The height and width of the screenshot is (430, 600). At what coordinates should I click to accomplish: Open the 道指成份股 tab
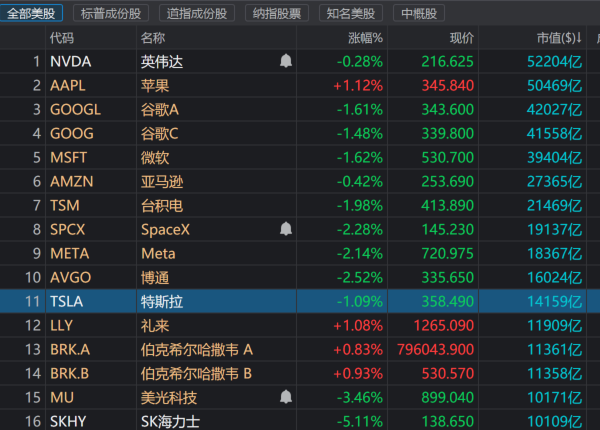197,13
